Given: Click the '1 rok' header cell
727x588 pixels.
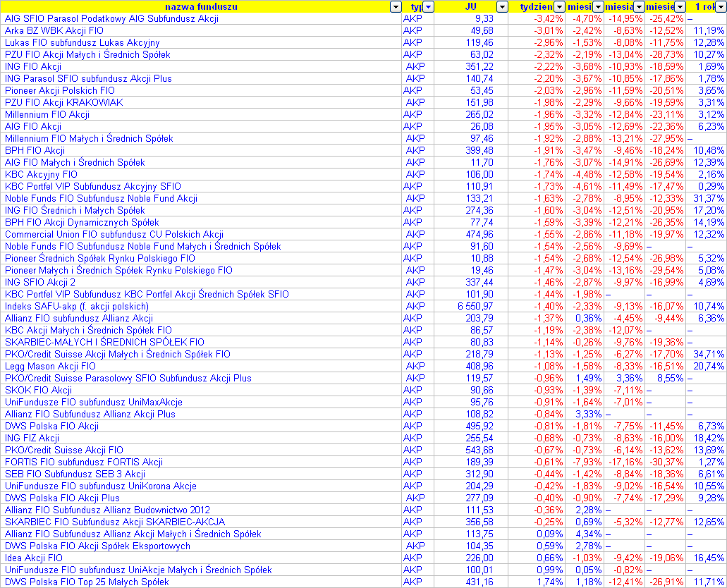Looking at the screenshot, I should [707, 6].
